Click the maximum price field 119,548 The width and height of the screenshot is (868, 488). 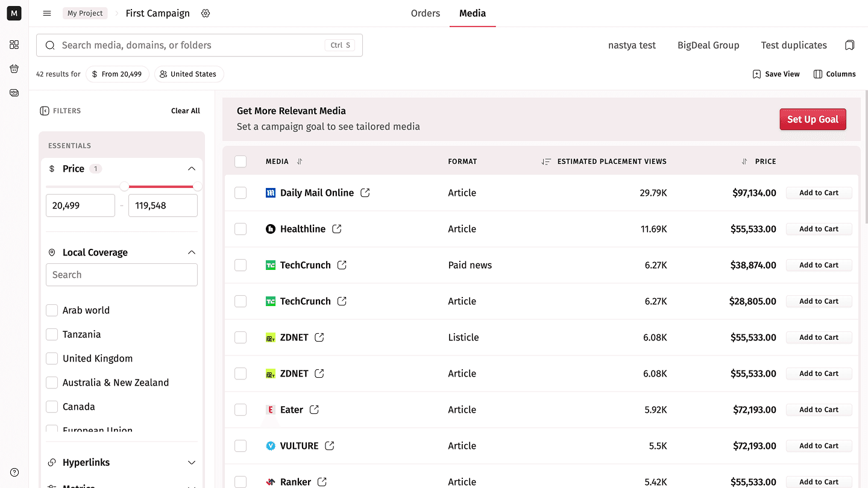tap(163, 205)
